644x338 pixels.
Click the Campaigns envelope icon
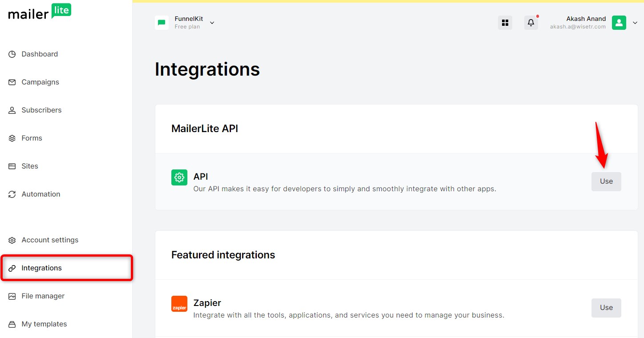12,82
